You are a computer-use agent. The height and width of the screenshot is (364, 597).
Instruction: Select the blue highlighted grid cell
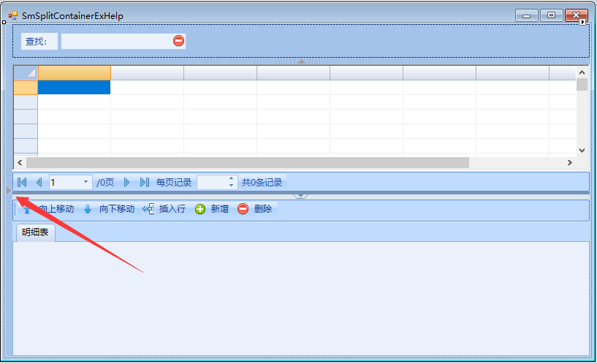(75, 87)
